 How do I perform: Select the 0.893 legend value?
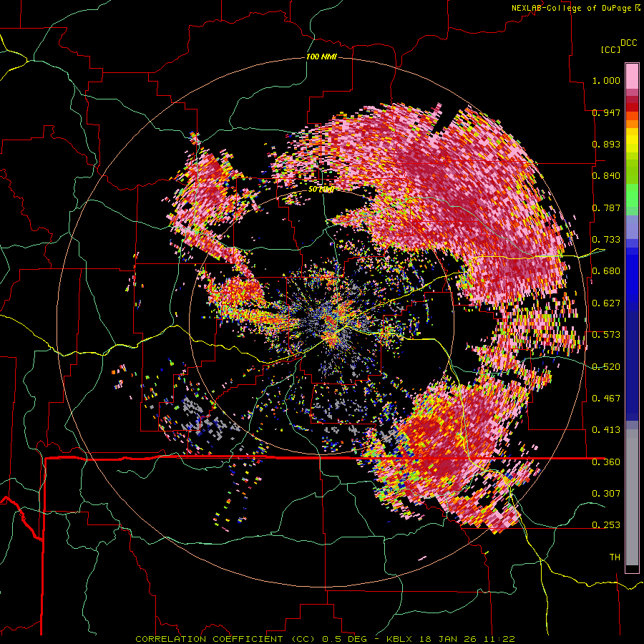click(x=606, y=144)
